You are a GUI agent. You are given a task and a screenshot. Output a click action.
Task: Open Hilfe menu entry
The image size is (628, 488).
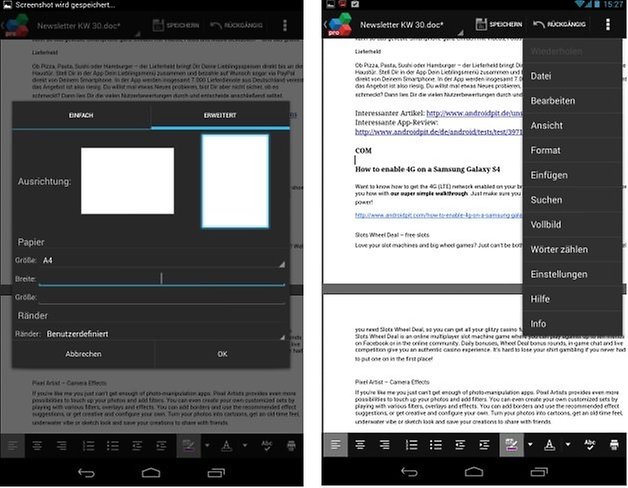573,299
